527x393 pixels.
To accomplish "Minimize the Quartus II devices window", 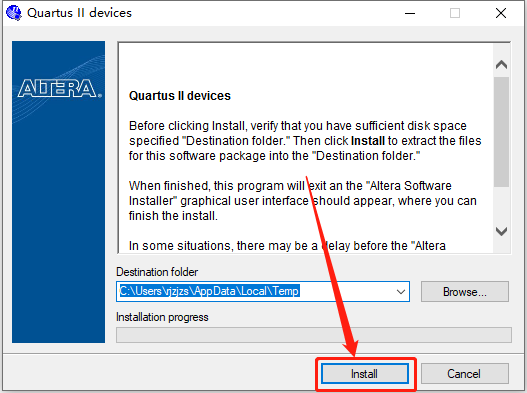I will point(410,13).
